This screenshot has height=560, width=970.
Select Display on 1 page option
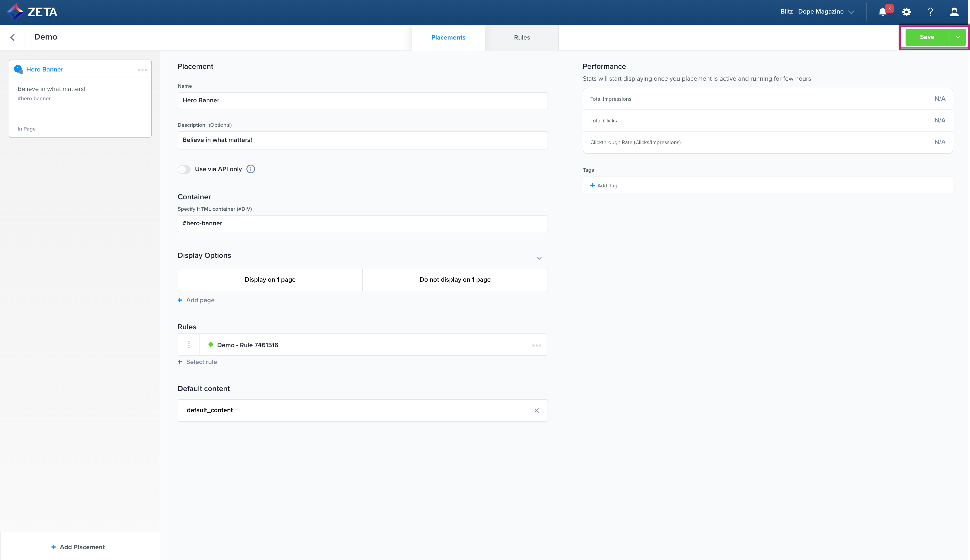tap(270, 280)
